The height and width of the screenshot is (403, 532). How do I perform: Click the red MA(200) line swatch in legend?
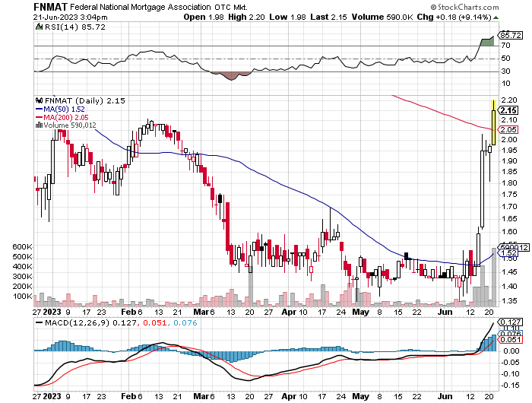point(40,117)
